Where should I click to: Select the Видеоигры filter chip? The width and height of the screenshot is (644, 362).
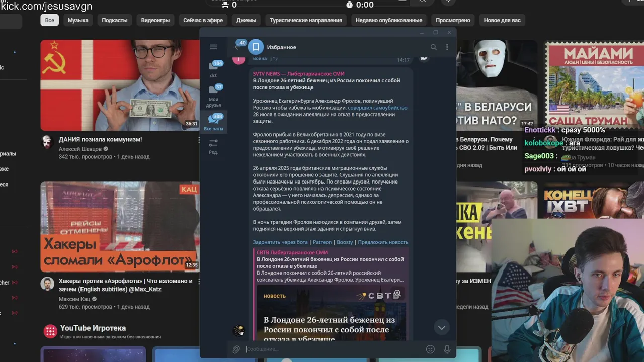click(155, 20)
